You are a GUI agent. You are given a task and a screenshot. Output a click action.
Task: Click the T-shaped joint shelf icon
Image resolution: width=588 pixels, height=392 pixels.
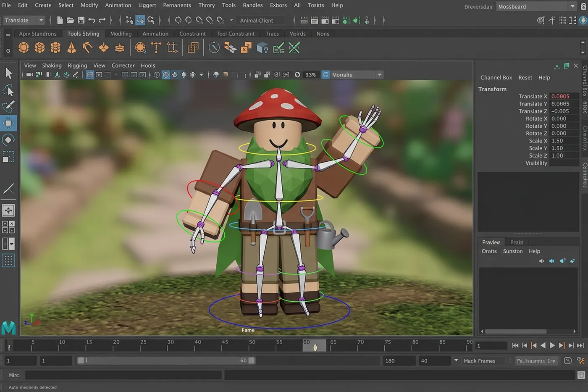[x=156, y=47]
